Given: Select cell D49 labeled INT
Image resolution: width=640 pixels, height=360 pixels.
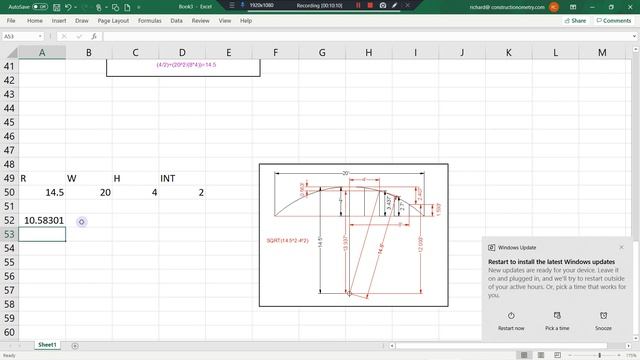Looking at the screenshot, I should coord(182,178).
